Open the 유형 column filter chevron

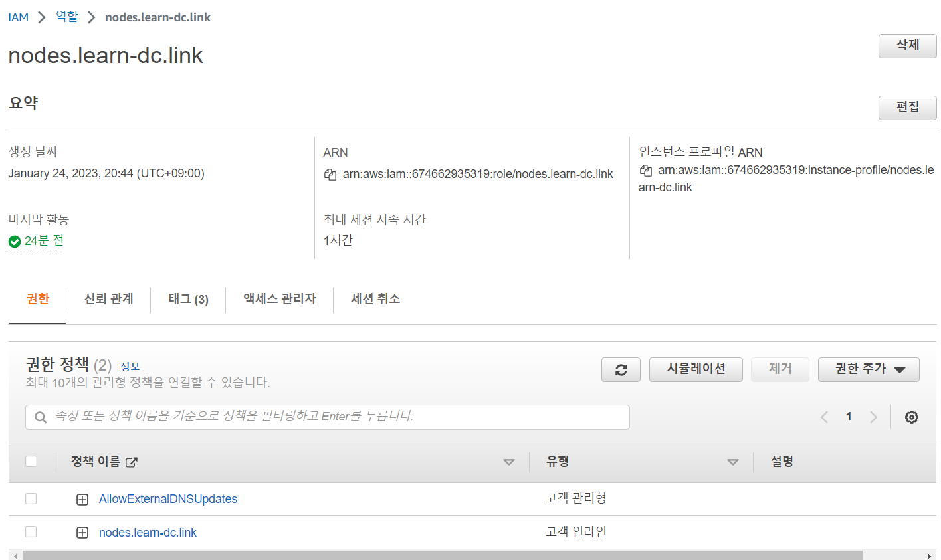[733, 461]
